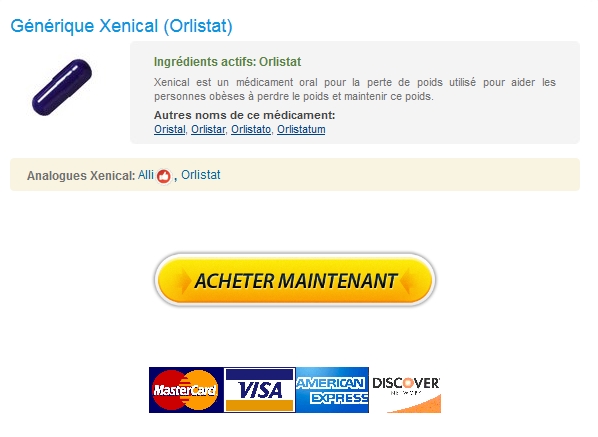Open the Orlistat analogue link

(201, 175)
